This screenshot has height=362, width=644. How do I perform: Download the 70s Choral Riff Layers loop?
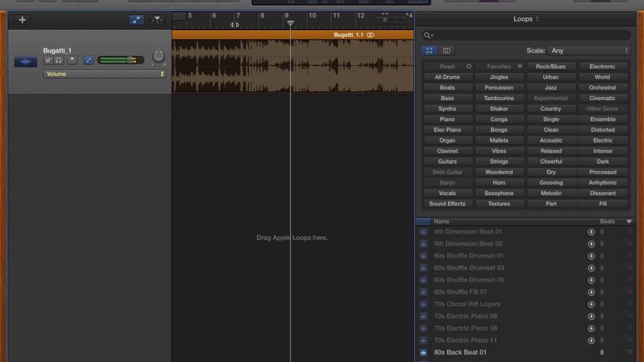591,304
